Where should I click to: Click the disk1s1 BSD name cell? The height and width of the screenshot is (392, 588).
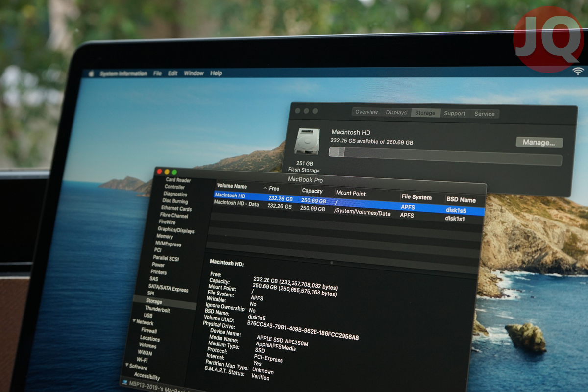pos(455,219)
